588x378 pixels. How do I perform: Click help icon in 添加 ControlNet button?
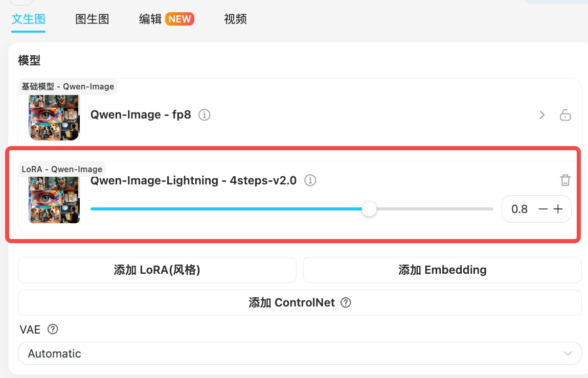346,303
